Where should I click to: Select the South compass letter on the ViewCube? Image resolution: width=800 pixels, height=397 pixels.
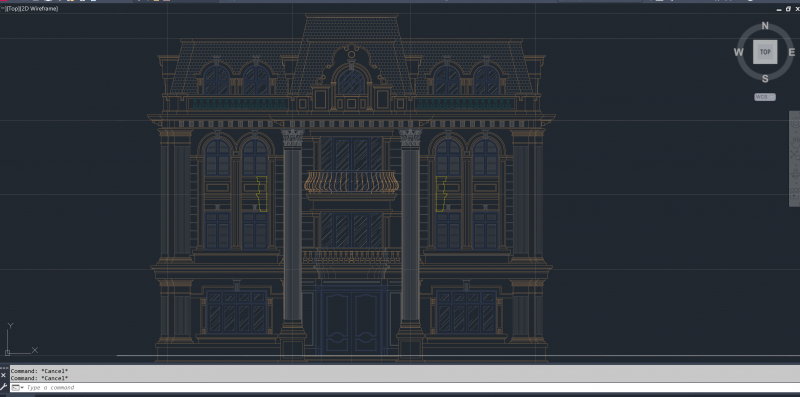(x=765, y=79)
